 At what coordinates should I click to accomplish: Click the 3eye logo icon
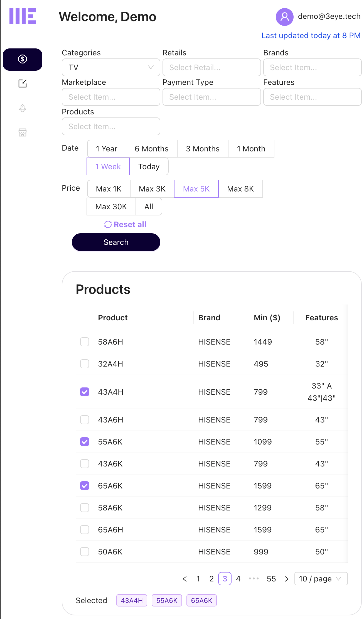click(23, 16)
